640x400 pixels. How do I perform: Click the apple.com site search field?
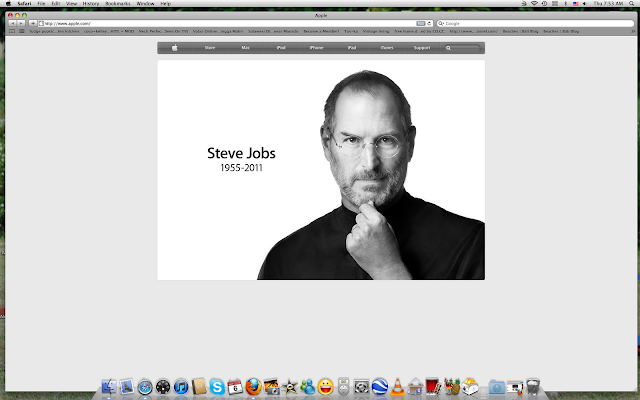[x=463, y=48]
